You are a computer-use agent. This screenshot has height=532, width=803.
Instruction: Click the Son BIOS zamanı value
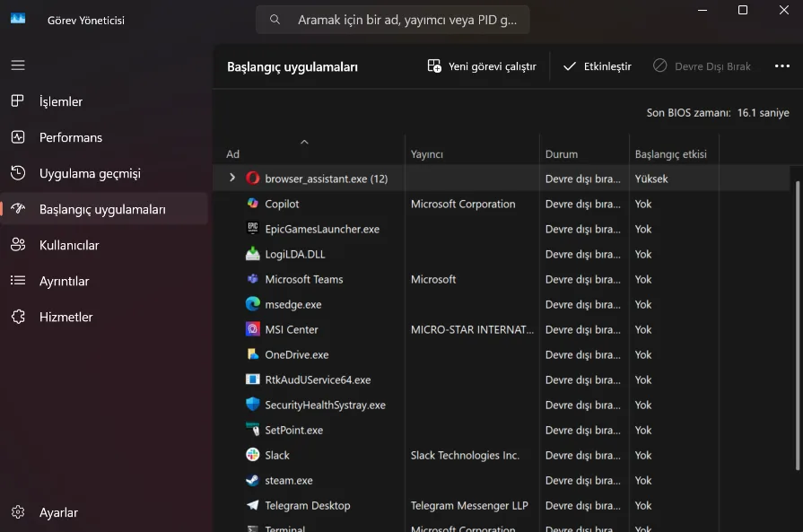(763, 113)
